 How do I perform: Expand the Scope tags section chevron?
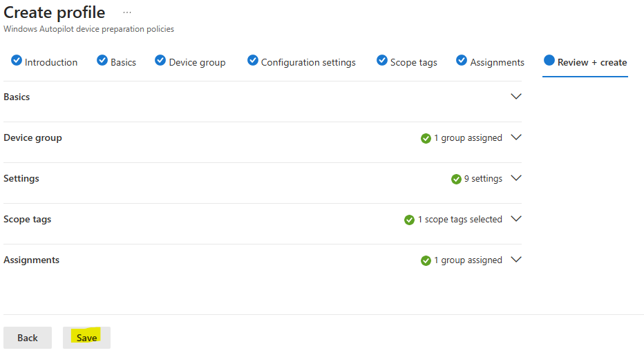[x=516, y=219]
